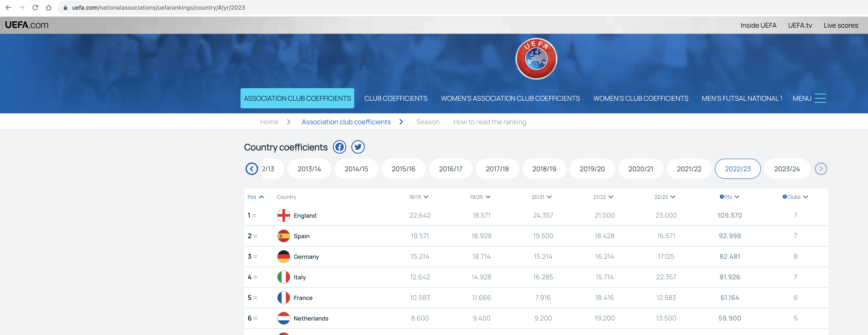Screen dimensions: 868x335
Task: Click chevron after Home breadcrumb
Action: tap(288, 122)
